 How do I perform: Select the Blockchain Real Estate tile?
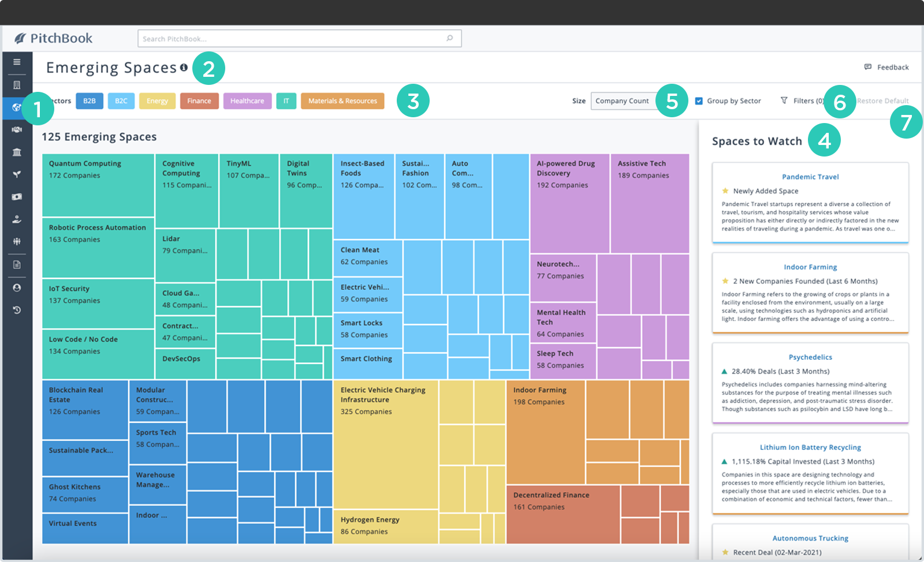[x=85, y=410]
